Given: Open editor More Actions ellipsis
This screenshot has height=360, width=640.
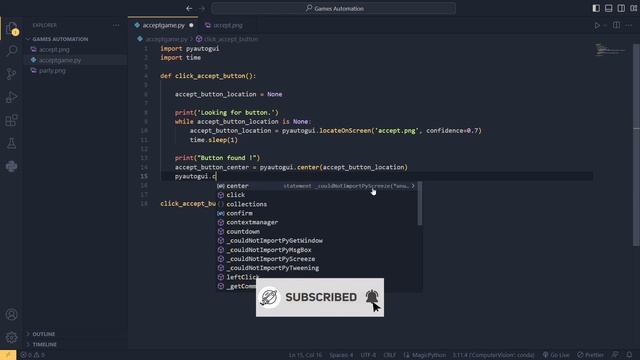Looking at the screenshot, I should tap(629, 25).
